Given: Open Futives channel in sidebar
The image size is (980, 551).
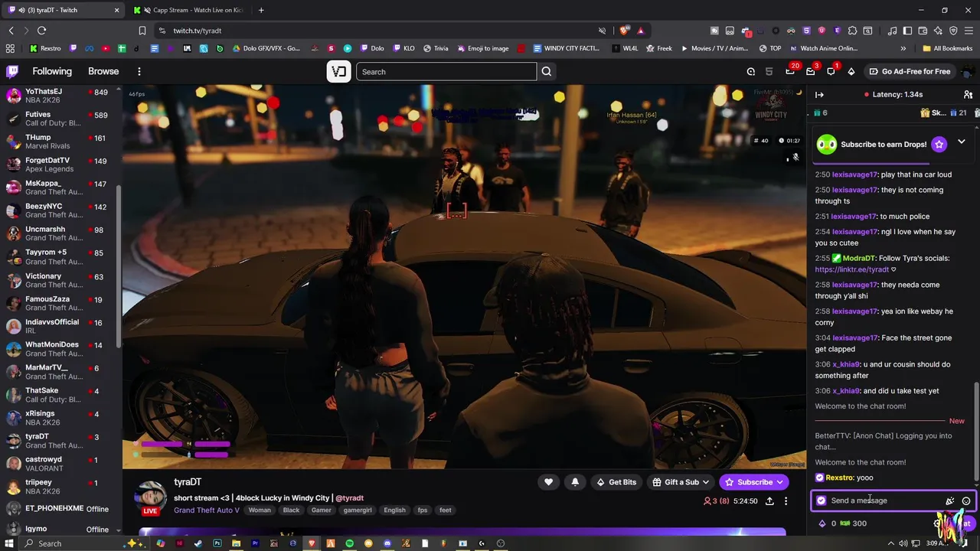Looking at the screenshot, I should pyautogui.click(x=61, y=119).
